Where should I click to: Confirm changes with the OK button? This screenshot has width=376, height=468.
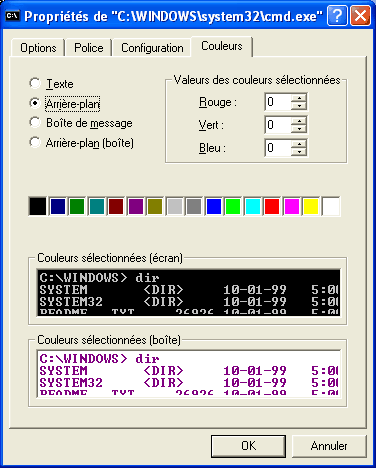pyautogui.click(x=248, y=446)
